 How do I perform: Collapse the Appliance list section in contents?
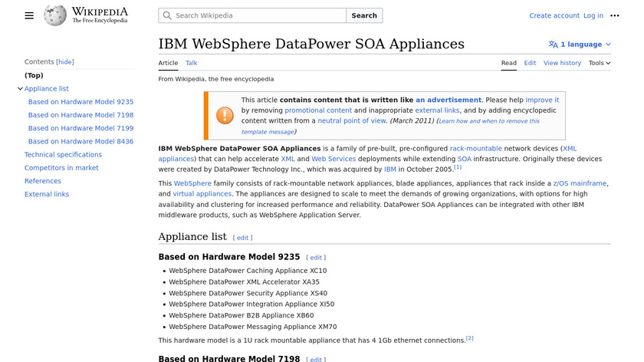pyautogui.click(x=20, y=89)
